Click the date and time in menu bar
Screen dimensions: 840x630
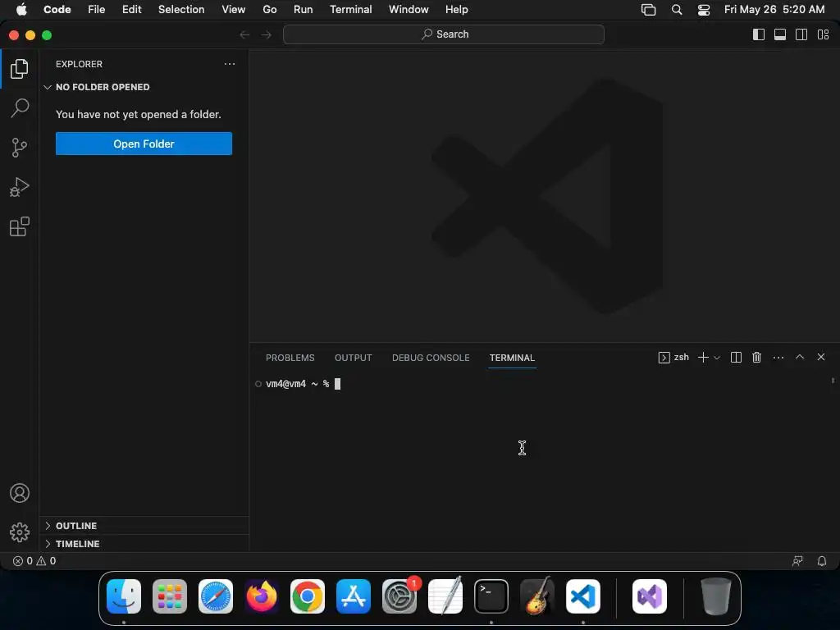[x=774, y=10]
